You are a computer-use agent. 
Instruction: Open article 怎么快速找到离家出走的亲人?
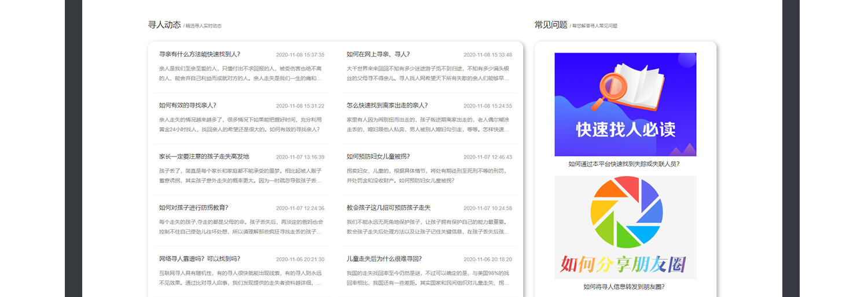point(387,105)
